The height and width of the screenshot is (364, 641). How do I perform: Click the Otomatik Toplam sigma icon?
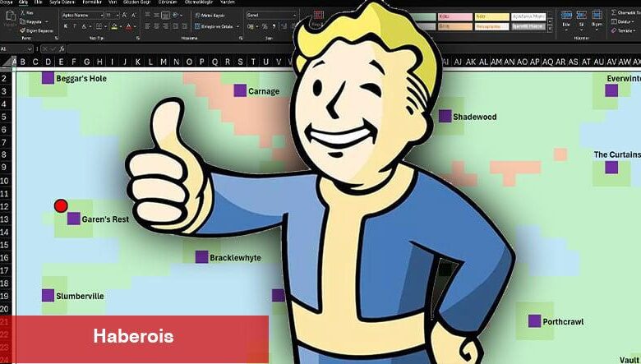(614, 12)
